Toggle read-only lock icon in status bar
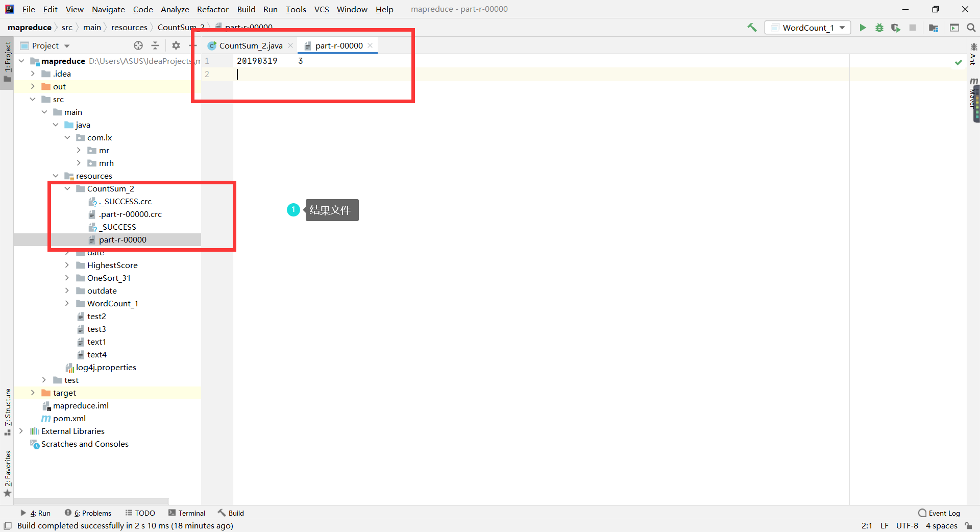 [x=969, y=525]
